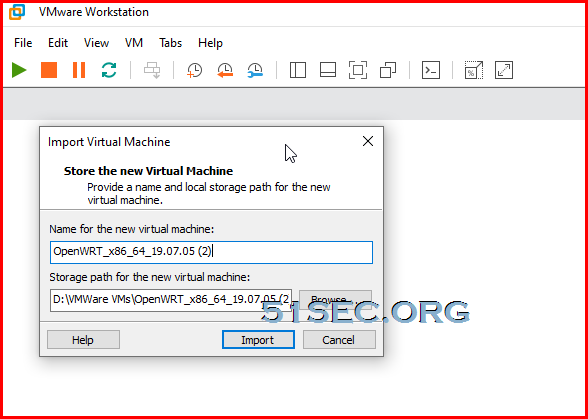Enter full screen mode icon
Image resolution: width=588 pixels, height=419 pixels.
[358, 70]
